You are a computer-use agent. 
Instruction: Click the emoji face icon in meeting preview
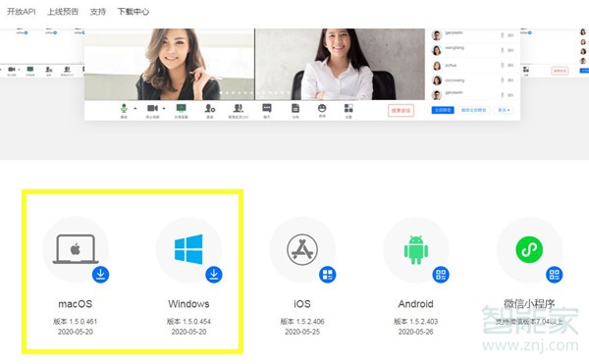(322, 109)
